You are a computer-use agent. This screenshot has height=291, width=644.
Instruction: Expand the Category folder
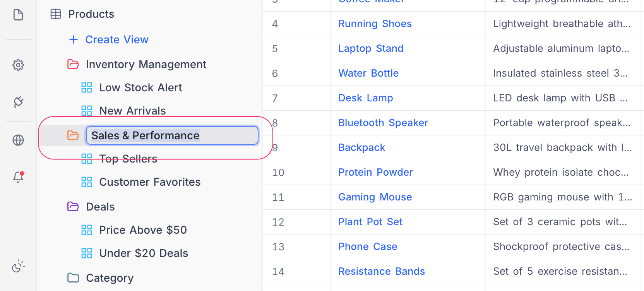pyautogui.click(x=73, y=278)
